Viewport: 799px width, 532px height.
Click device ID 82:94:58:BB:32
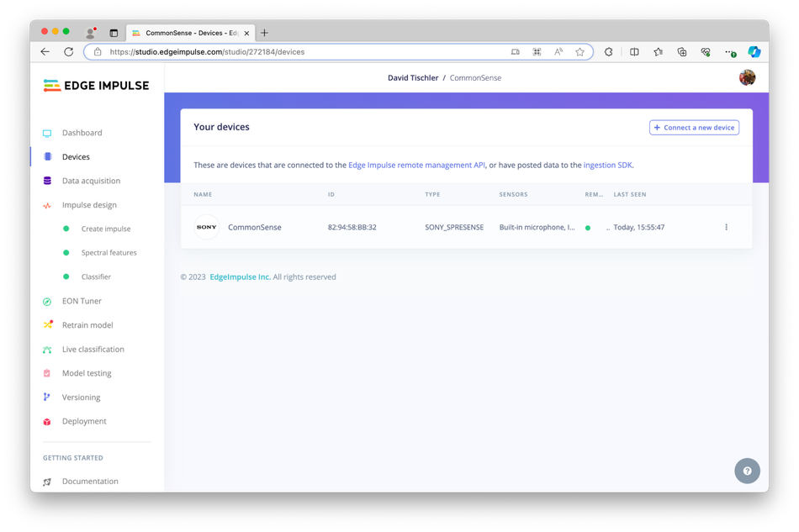(352, 227)
